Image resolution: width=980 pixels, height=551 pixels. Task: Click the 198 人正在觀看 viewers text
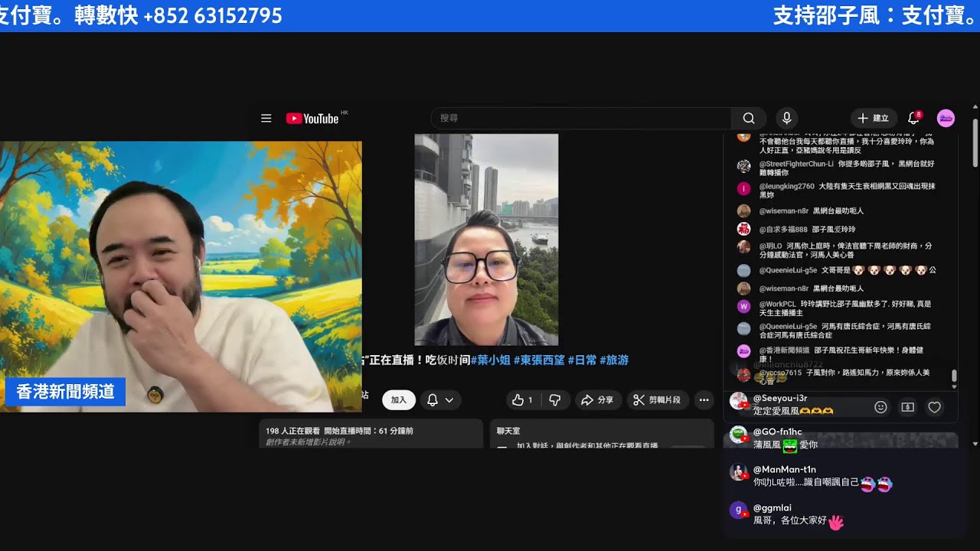click(292, 431)
